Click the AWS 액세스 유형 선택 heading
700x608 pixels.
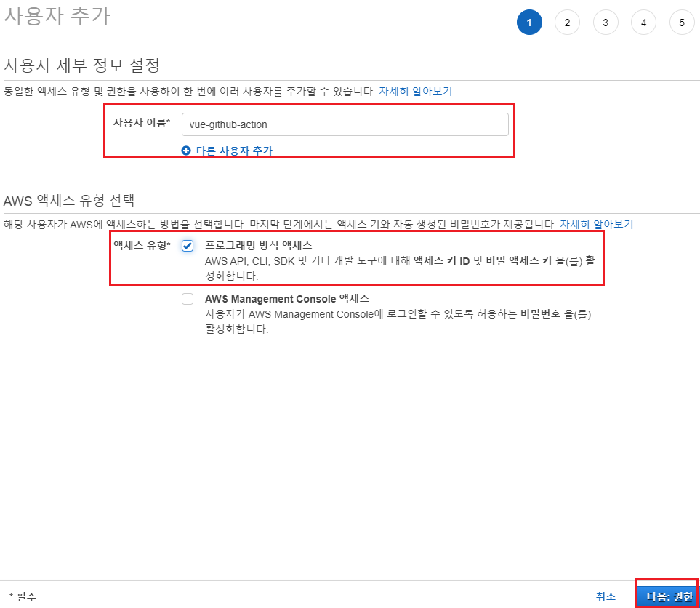coord(69,200)
